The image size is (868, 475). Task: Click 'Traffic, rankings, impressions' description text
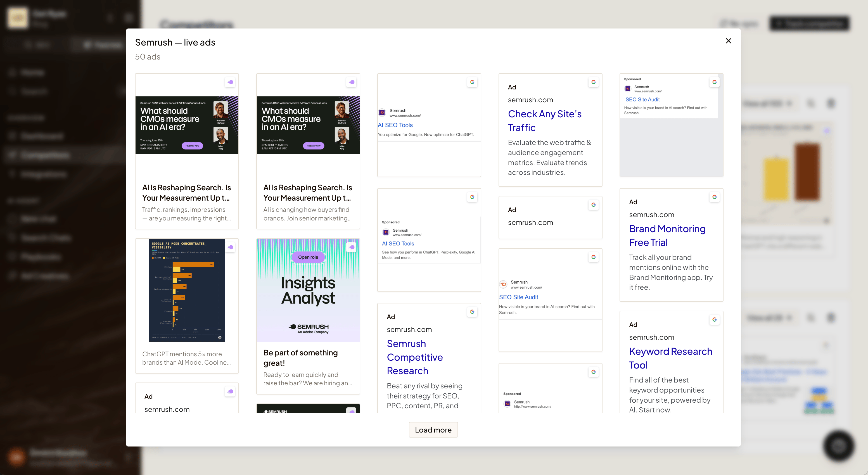(186, 213)
